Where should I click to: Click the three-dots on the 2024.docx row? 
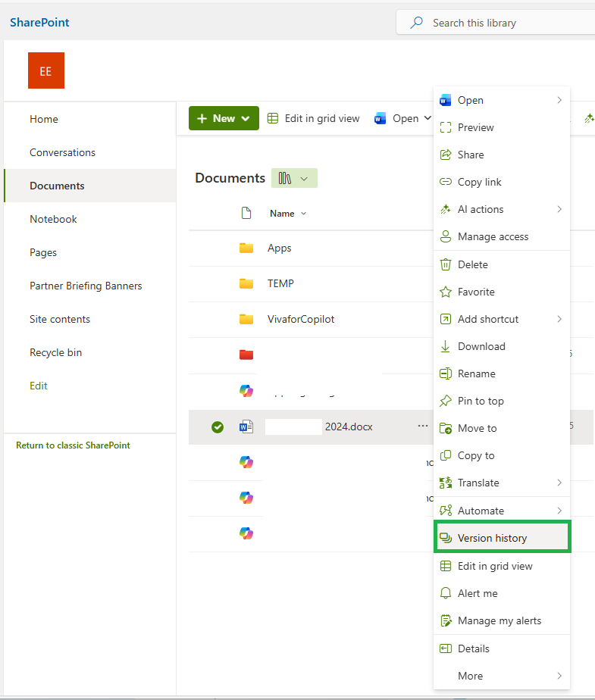tap(423, 426)
